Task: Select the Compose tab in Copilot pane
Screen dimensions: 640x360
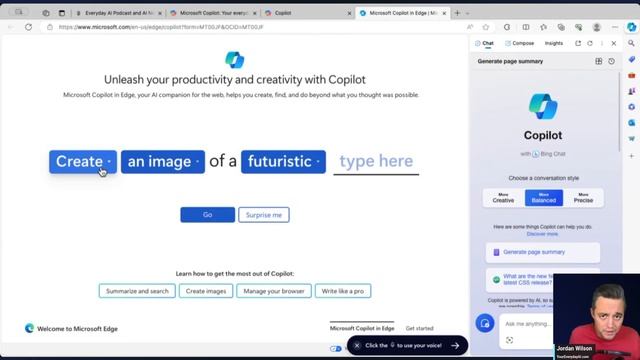Action: pyautogui.click(x=519, y=43)
